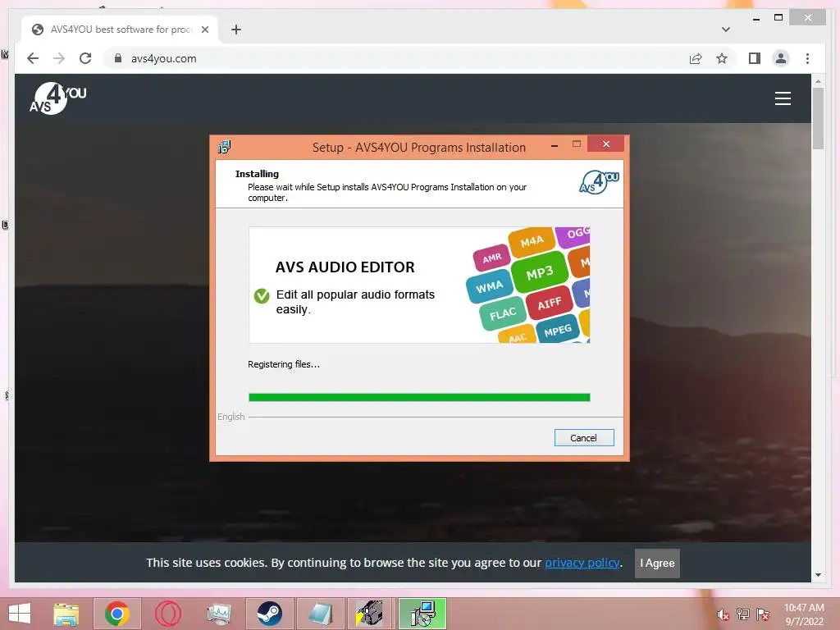Image resolution: width=840 pixels, height=630 pixels.
Task: Open the Windows Start button
Action: click(20, 614)
